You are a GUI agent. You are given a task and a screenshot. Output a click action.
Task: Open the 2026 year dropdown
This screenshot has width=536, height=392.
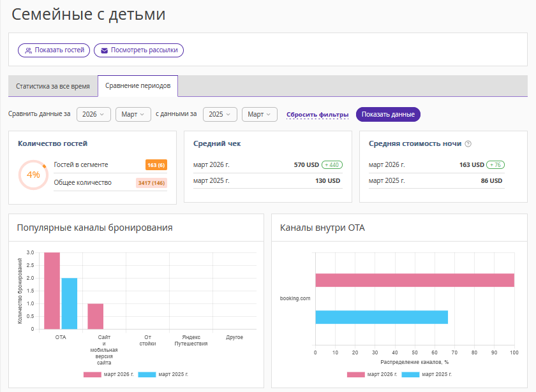(94, 115)
